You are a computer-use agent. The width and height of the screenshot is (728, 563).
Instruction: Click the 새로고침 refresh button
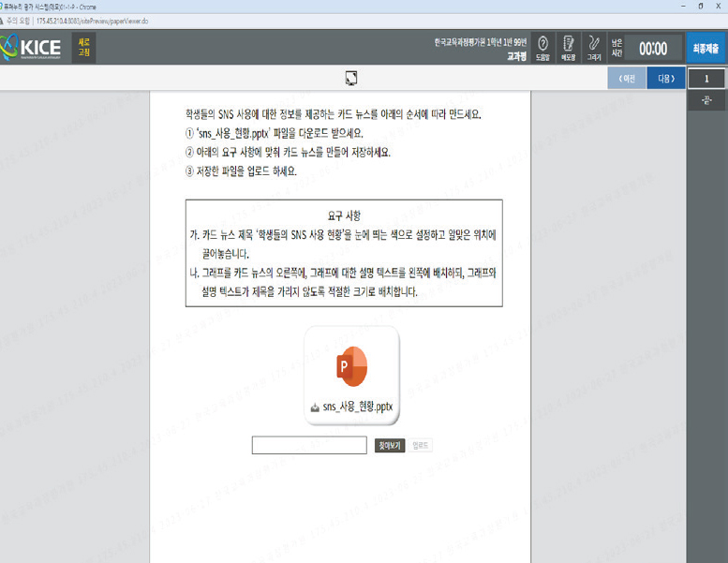tap(84, 48)
